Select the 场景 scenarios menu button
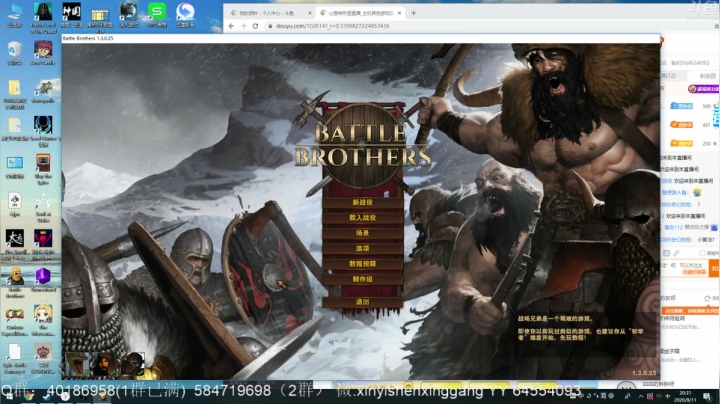This screenshot has height=404, width=720. tap(362, 233)
